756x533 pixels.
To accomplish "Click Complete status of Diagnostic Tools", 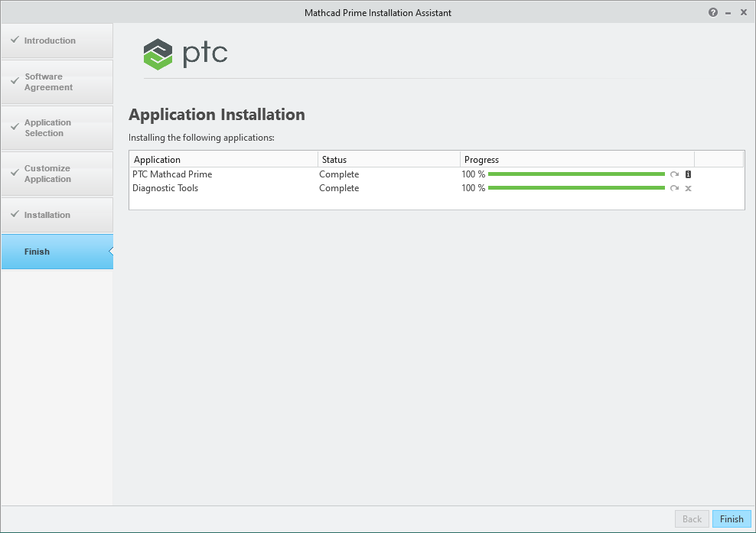I will 339,188.
